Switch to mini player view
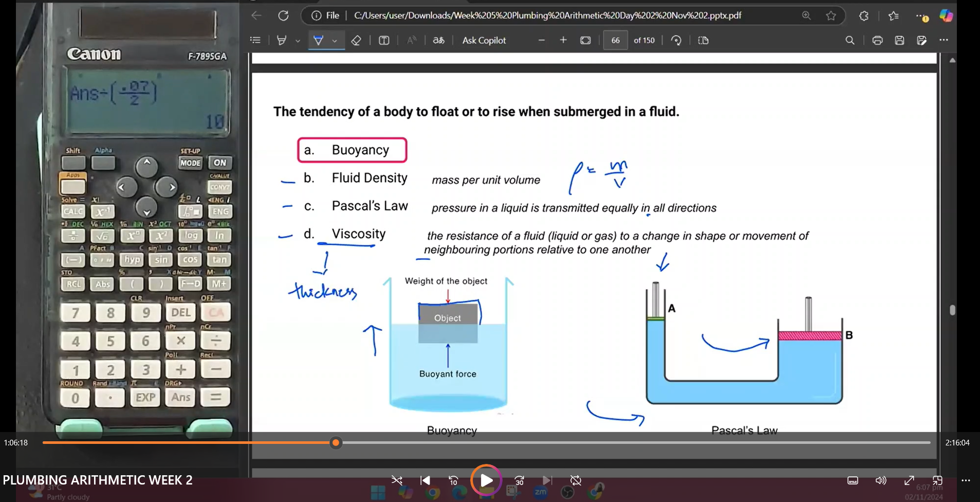 pos(937,480)
